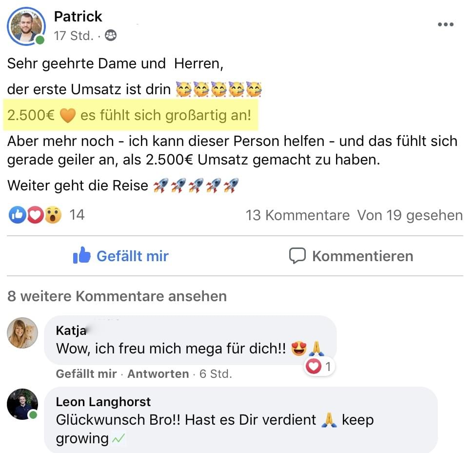Open Patrick's profile picture

click(26, 26)
